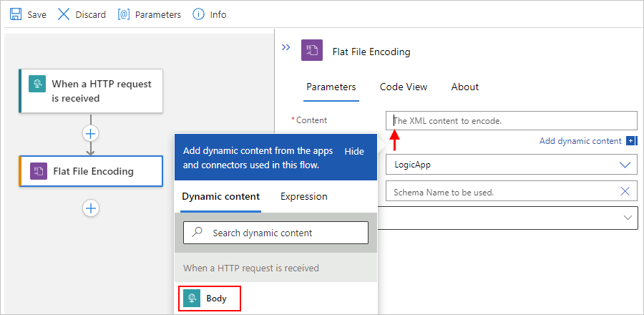Collapse the details panel with double chevron
644x315 pixels.
coord(286,47)
